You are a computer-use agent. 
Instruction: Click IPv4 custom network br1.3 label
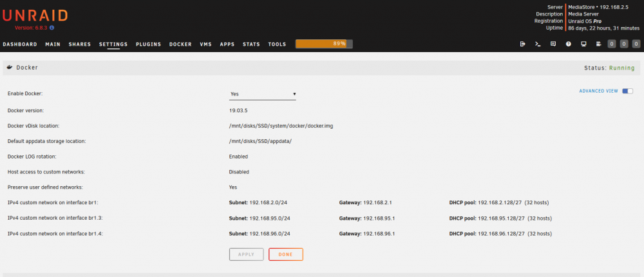pyautogui.click(x=55, y=218)
